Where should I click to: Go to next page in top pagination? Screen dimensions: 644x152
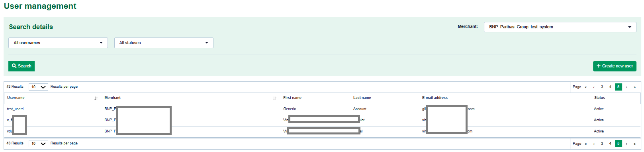626,87
